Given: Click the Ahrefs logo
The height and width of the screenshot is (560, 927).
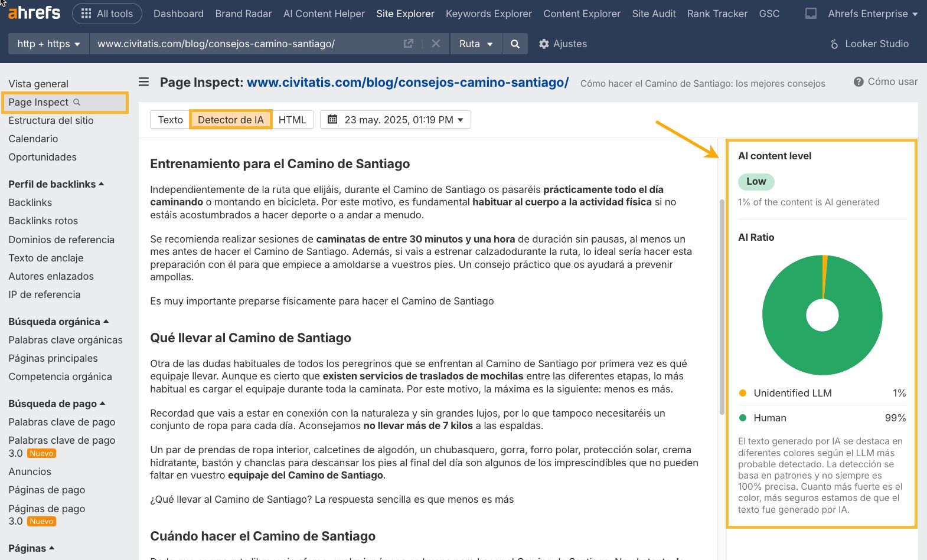Looking at the screenshot, I should click(34, 12).
